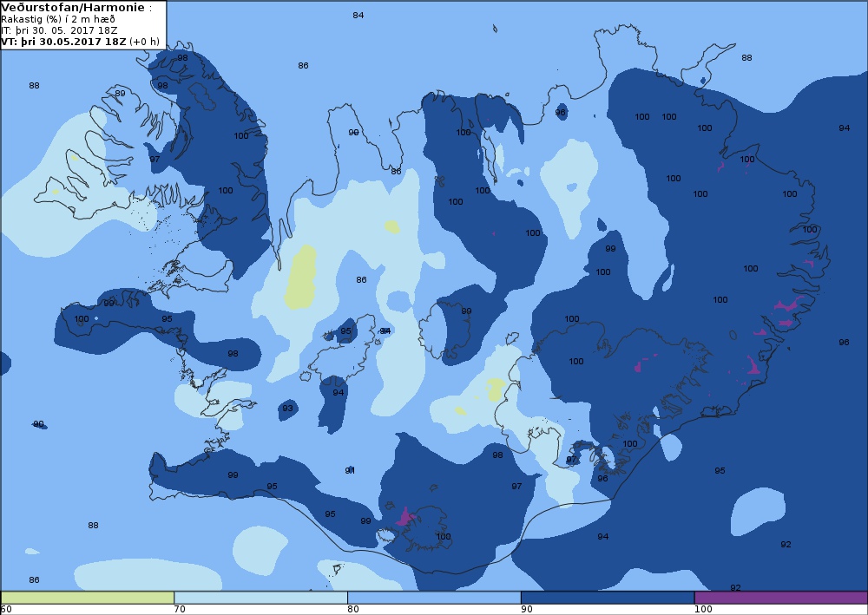Click the "84" humidity value on the map
The height and width of the screenshot is (615, 868).
pos(358,16)
